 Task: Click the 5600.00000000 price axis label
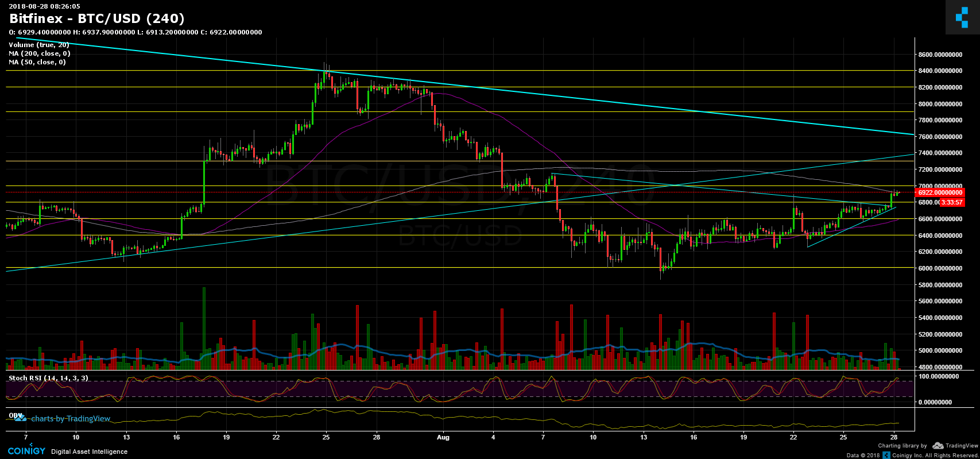[940, 302]
